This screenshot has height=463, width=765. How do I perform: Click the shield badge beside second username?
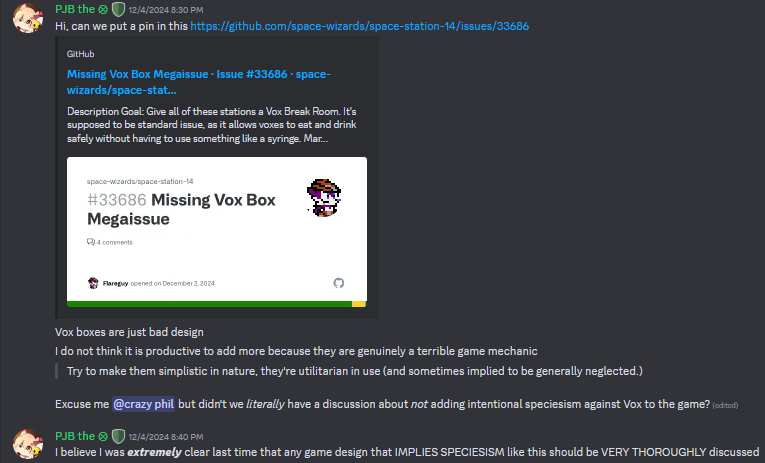pos(119,436)
